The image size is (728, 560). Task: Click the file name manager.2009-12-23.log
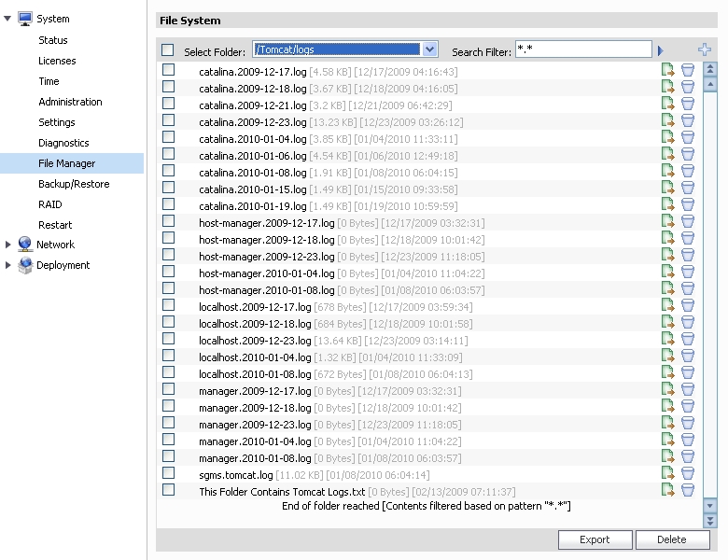point(255,425)
